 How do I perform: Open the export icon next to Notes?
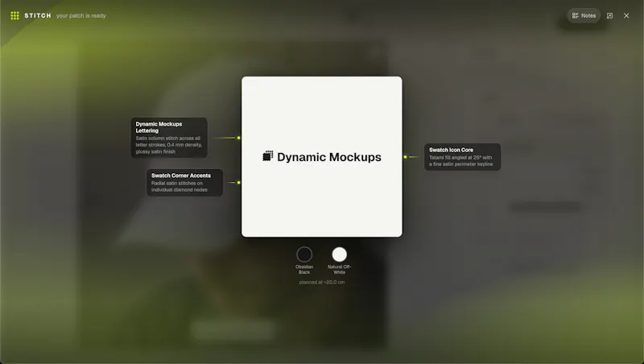(609, 15)
